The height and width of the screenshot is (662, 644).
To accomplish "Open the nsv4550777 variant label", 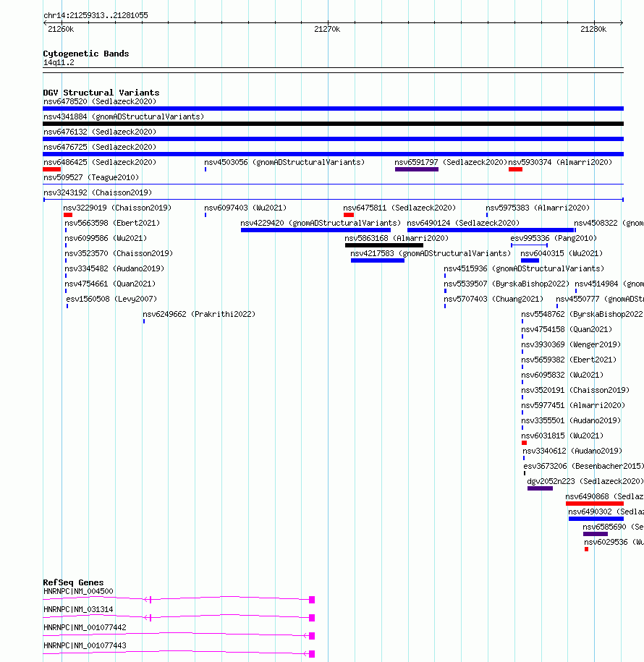I will (x=600, y=299).
